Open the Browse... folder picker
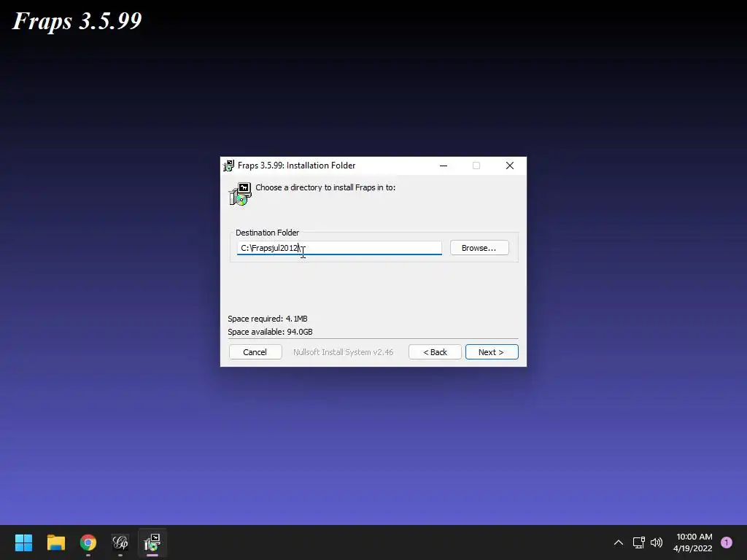 [x=479, y=248]
